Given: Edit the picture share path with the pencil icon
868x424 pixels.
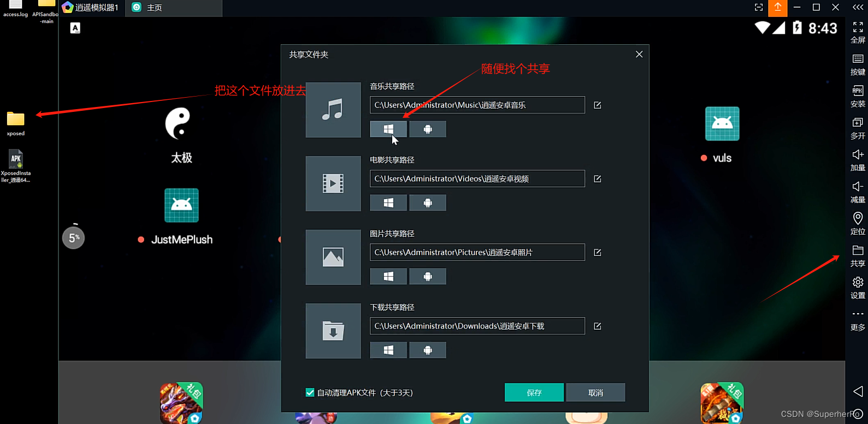Looking at the screenshot, I should click(x=598, y=253).
